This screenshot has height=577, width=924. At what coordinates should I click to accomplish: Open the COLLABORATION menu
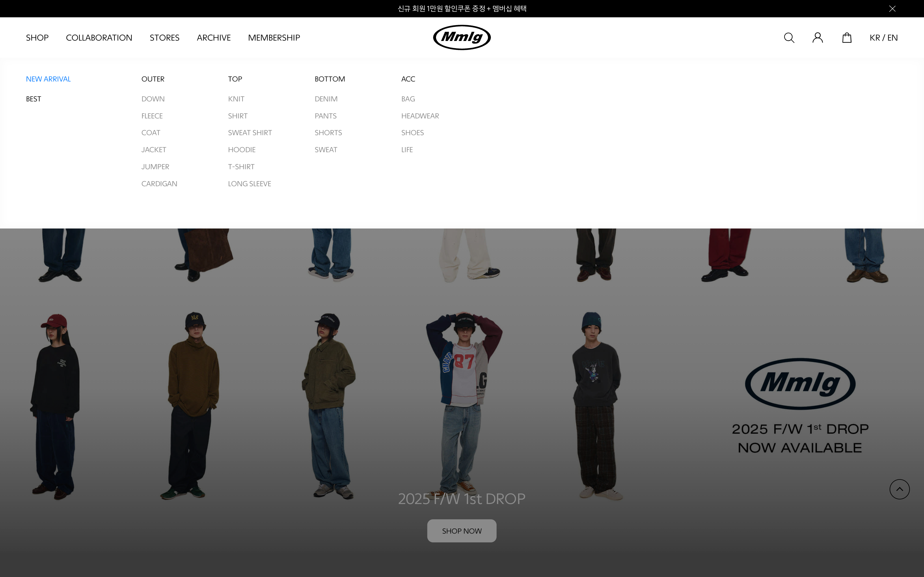[99, 38]
